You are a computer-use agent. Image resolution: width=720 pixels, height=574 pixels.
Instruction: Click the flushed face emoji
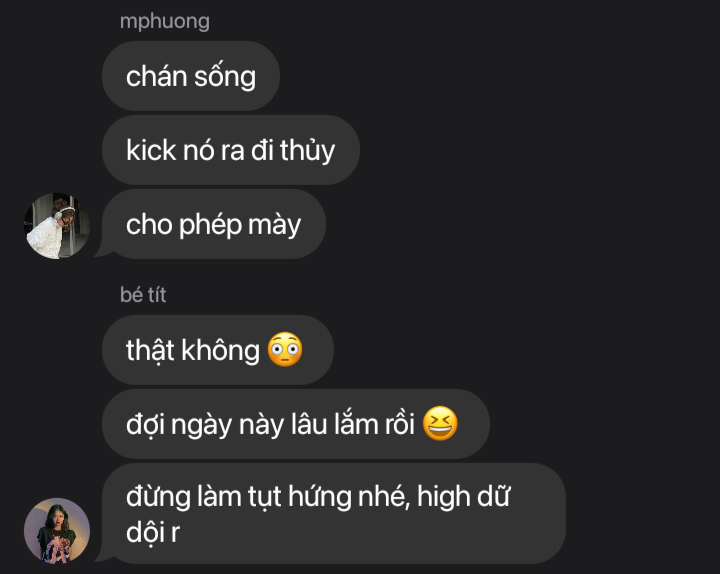tap(285, 349)
